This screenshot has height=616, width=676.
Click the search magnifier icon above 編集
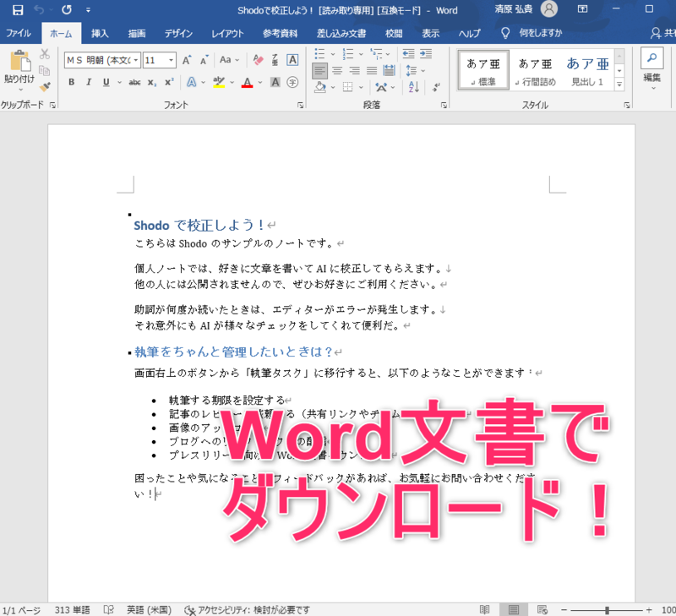pos(651,57)
